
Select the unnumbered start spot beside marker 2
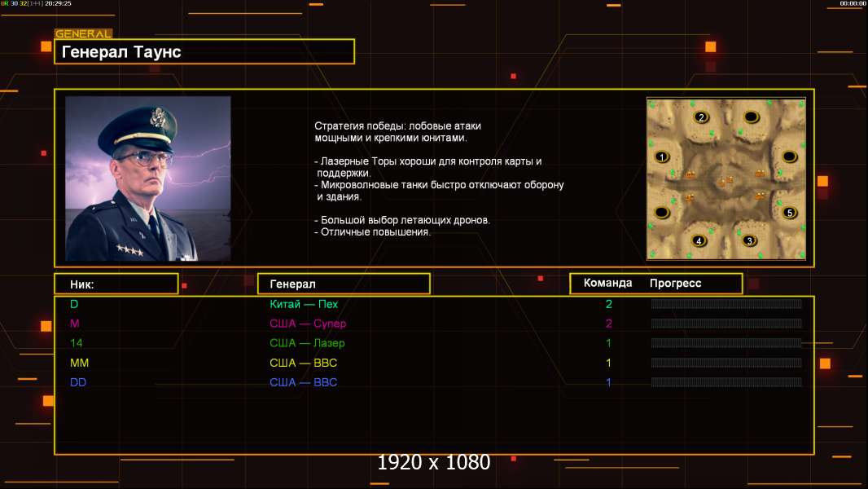[x=751, y=117]
